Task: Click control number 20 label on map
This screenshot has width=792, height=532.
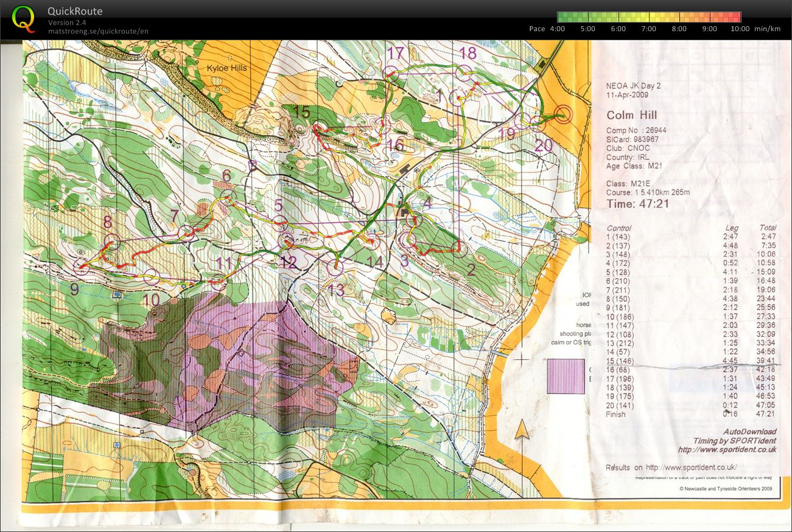Action: coord(544,145)
